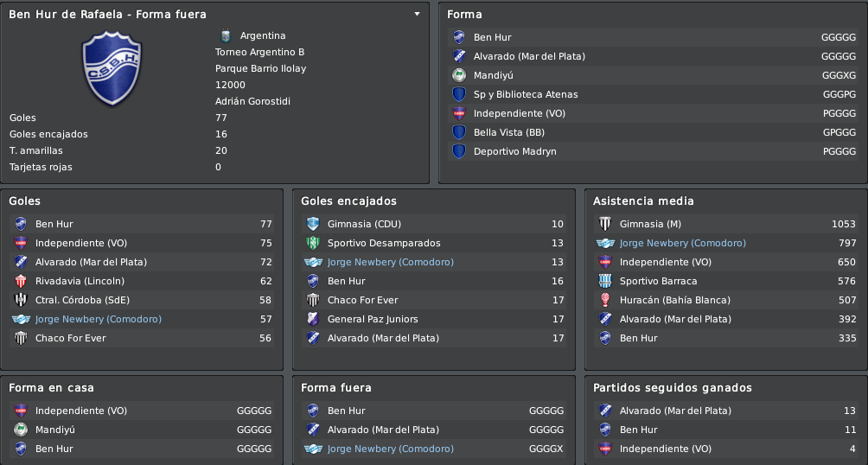
Task: Click Sportivo Barraca striped badge
Action: (605, 281)
